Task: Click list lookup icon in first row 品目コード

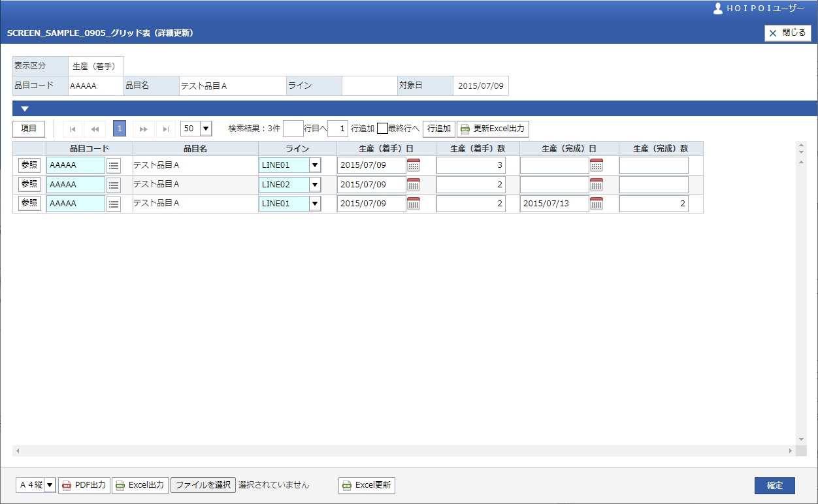Action: [x=114, y=166]
